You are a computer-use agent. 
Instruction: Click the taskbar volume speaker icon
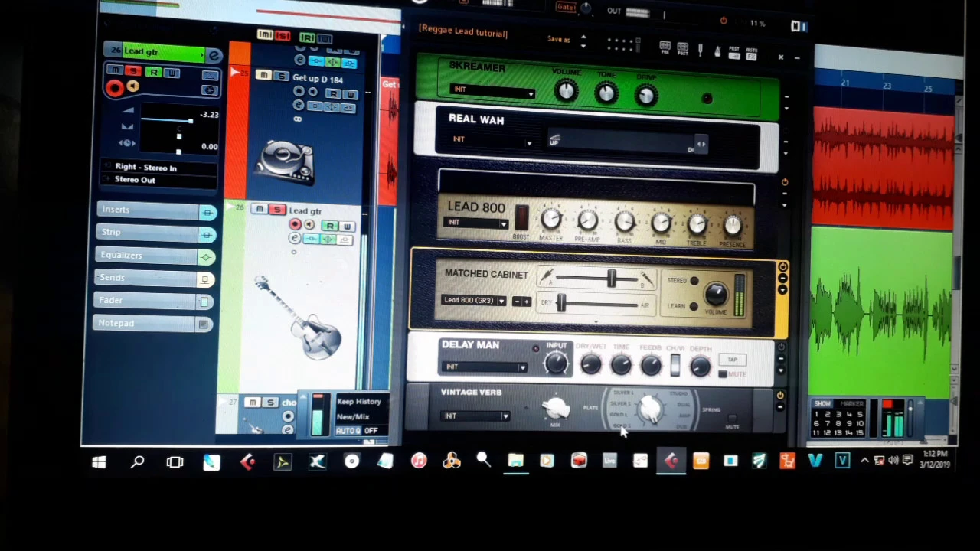(x=893, y=460)
